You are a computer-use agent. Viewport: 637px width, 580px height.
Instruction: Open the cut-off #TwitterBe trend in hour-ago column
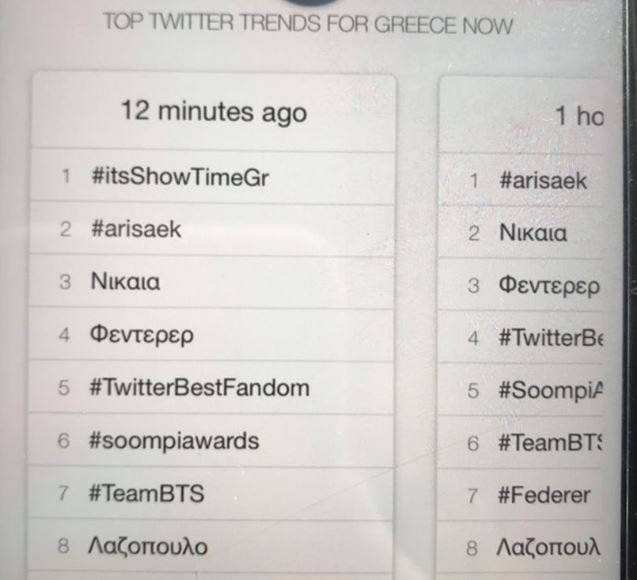click(x=551, y=338)
